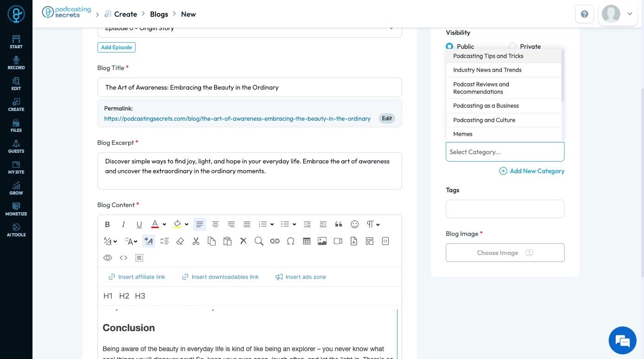Choose Podcasting as a Business category
The height and width of the screenshot is (359, 644).
504,106
